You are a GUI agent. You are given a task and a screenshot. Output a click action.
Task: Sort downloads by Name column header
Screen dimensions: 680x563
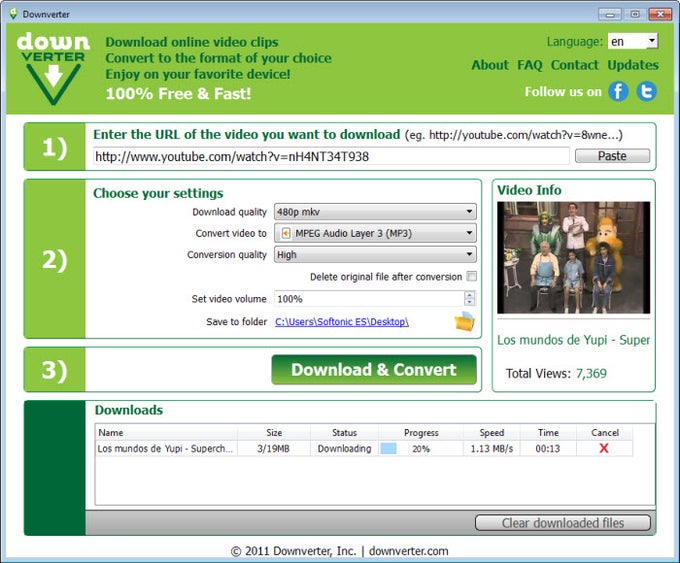(166, 432)
